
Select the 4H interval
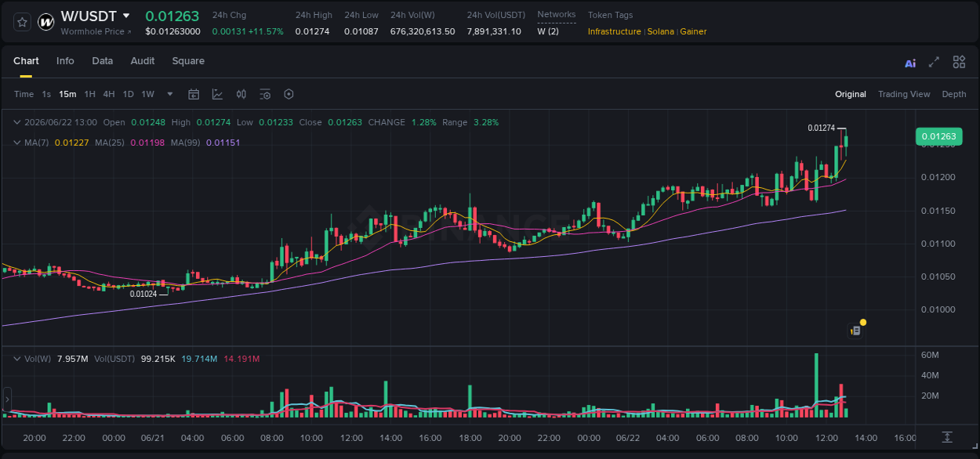point(109,94)
